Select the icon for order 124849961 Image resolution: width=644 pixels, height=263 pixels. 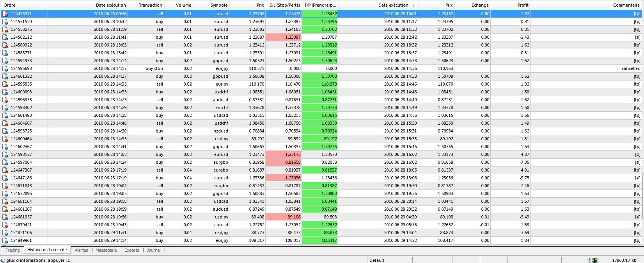point(5,240)
